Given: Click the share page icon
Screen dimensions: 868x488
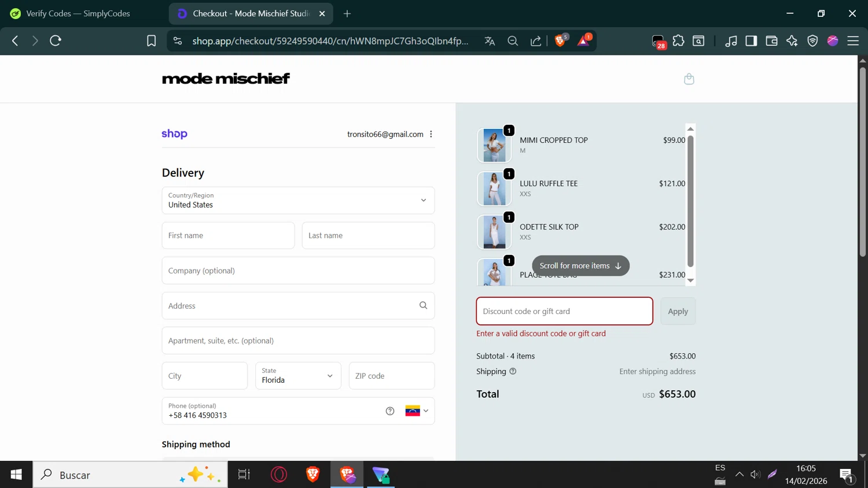Looking at the screenshot, I should click(x=536, y=40).
